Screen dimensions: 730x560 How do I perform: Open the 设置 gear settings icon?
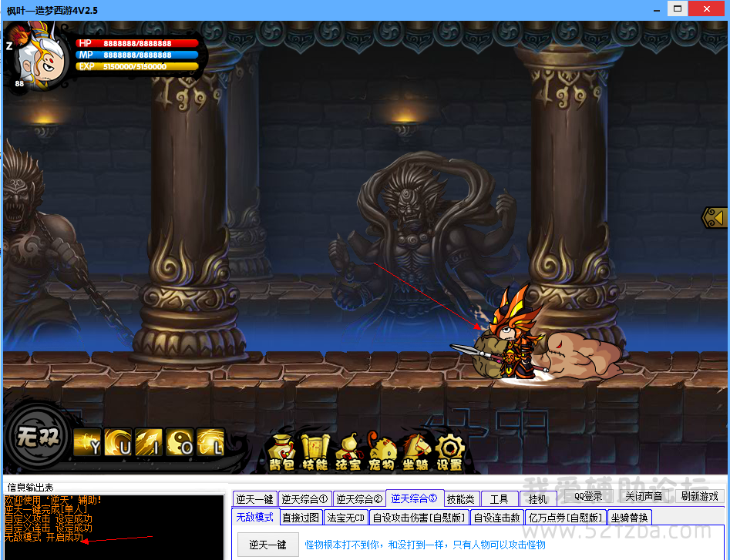click(449, 453)
